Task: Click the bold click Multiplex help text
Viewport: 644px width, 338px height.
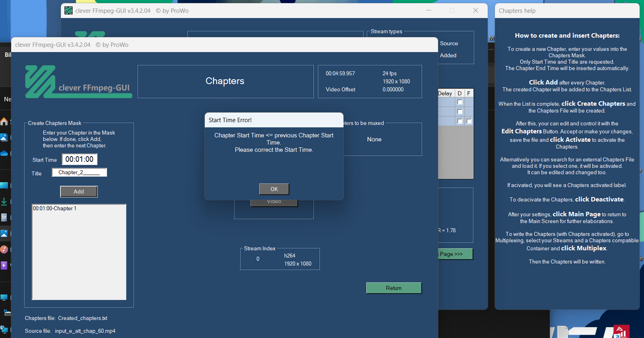Action: 583,248
